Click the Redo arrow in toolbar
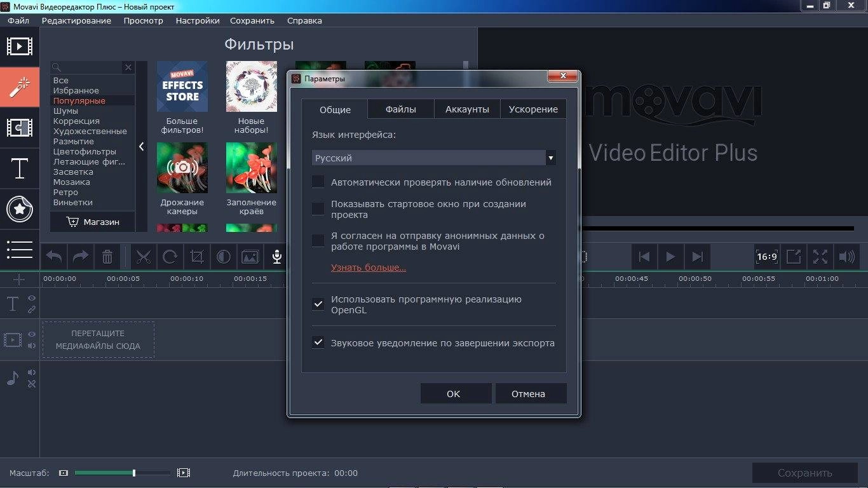868x488 pixels. 81,257
